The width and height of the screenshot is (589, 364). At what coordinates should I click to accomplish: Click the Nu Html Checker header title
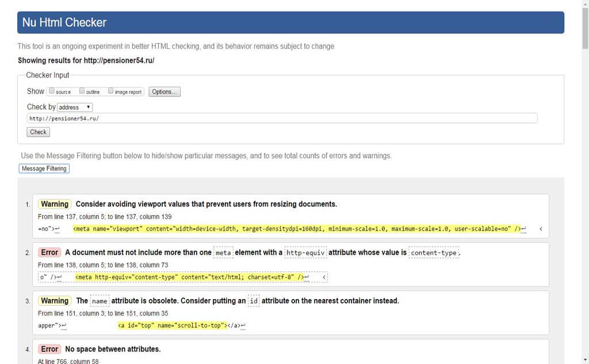pyautogui.click(x=64, y=22)
